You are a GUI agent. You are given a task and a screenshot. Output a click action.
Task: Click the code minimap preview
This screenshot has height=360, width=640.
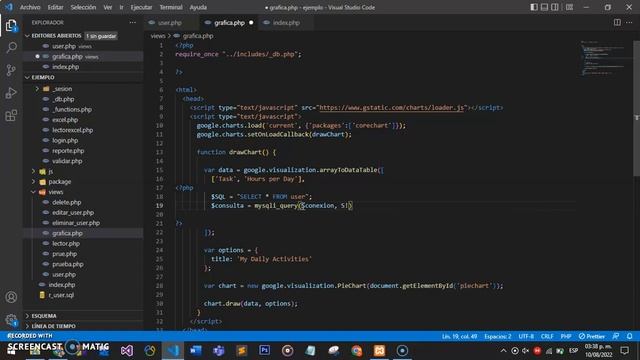[603, 58]
